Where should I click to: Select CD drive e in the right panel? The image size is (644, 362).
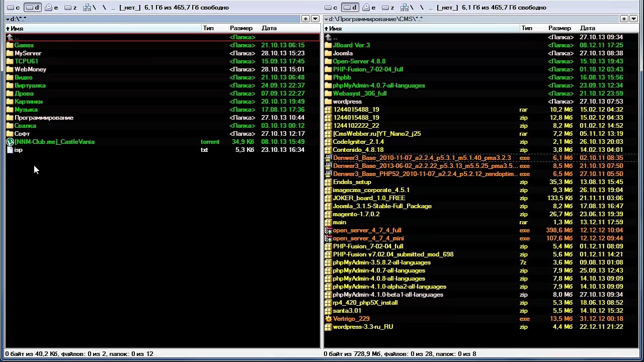369,8
